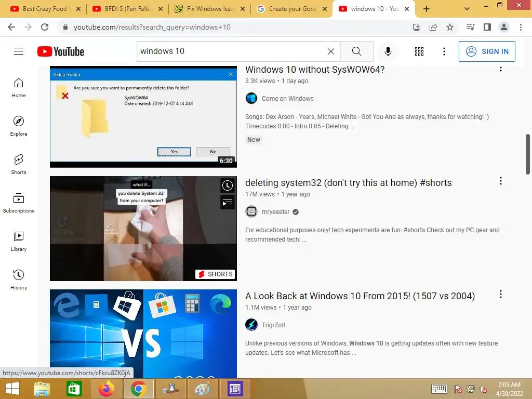Open the touch keyboard tray icon

click(439, 389)
